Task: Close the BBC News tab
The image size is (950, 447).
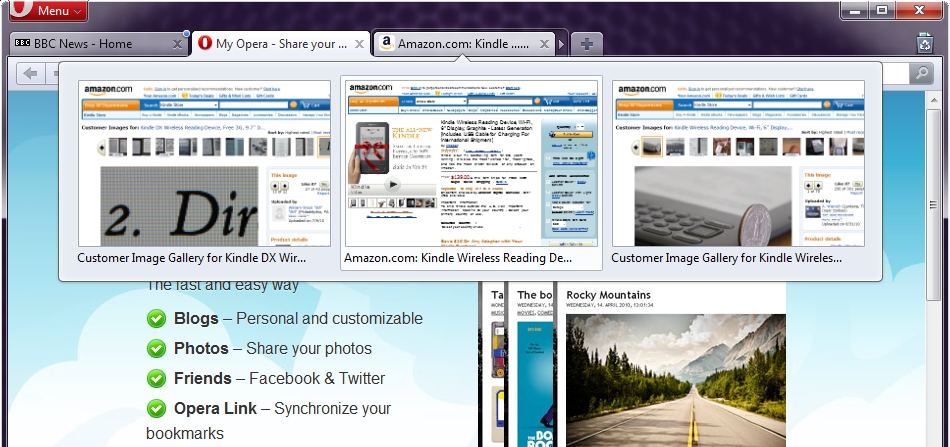Action: 177,44
